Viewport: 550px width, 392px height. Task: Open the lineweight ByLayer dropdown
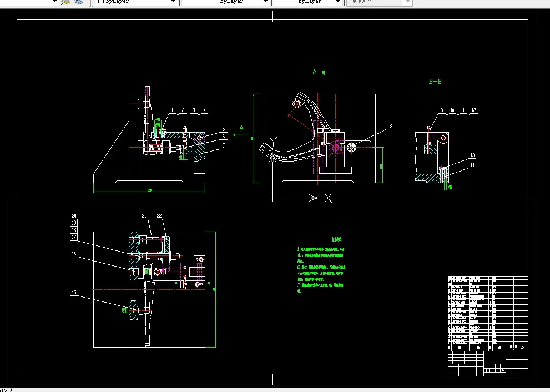[308, 2]
